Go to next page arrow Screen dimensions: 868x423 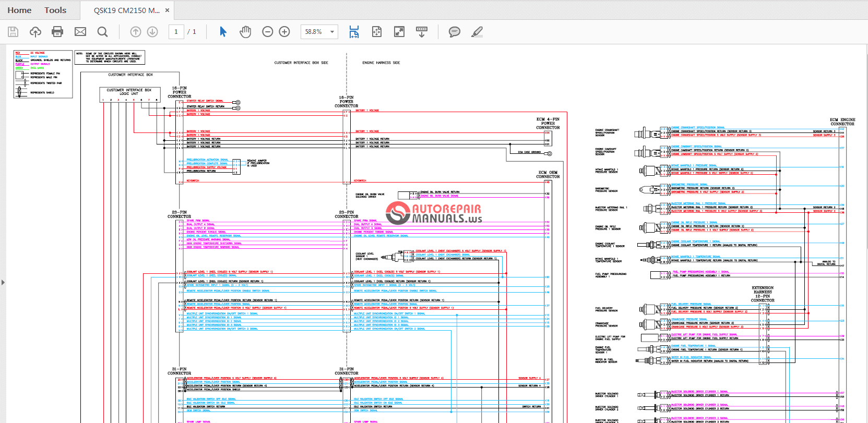(152, 32)
